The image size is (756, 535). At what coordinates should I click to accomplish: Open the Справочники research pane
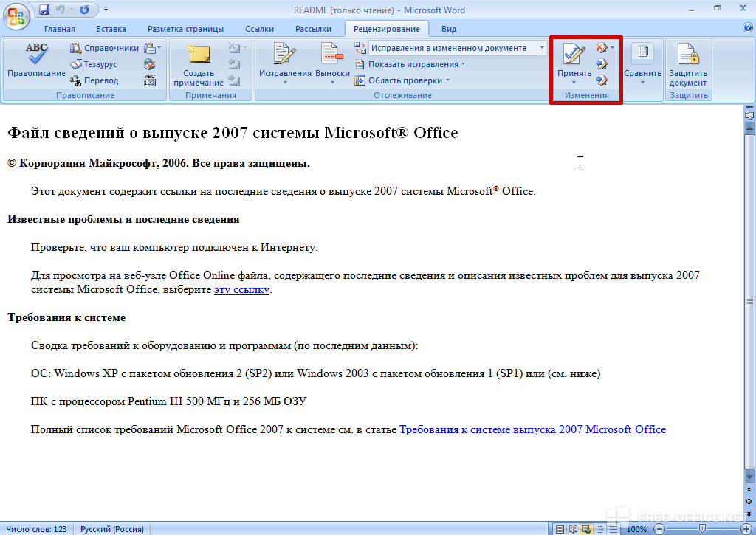(104, 48)
